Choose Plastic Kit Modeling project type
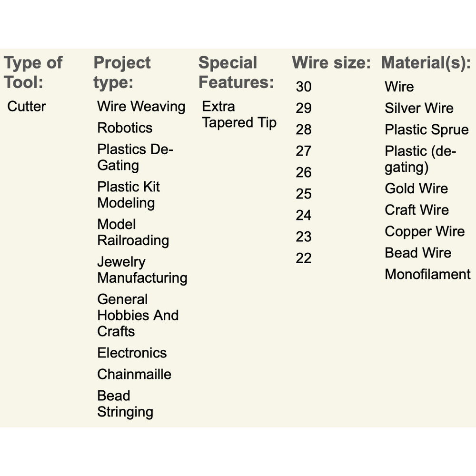Viewport: 476px width, 476px height. [129, 195]
